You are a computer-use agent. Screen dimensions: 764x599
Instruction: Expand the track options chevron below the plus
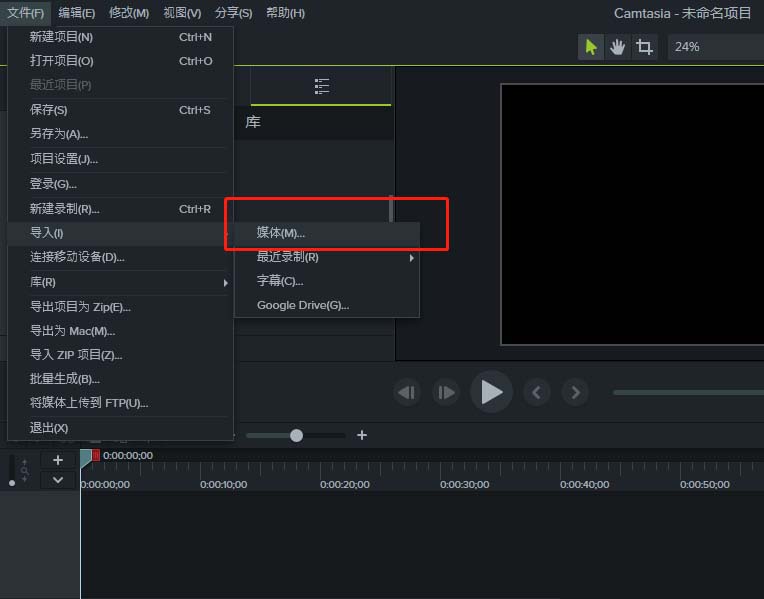pyautogui.click(x=58, y=480)
